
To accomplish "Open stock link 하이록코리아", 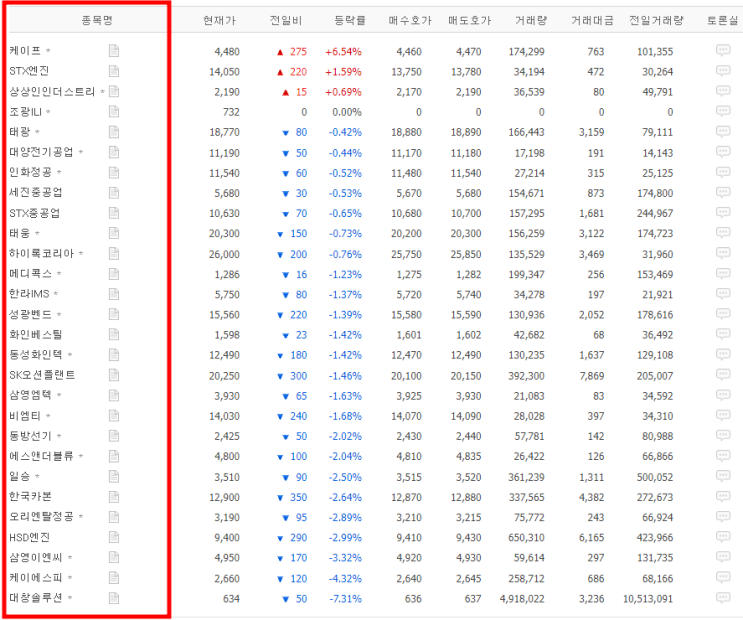I will [42, 254].
